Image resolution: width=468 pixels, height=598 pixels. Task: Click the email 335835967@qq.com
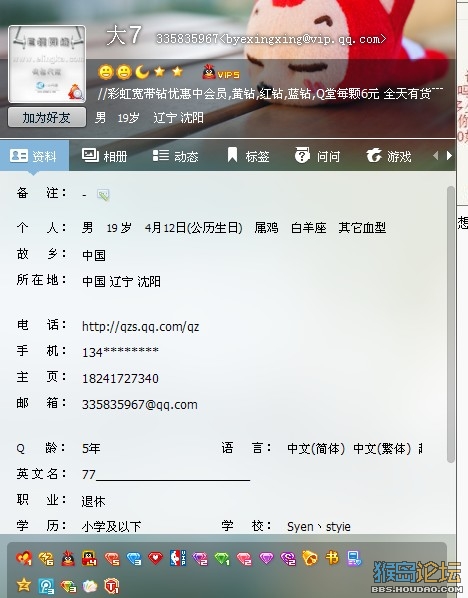click(x=140, y=405)
